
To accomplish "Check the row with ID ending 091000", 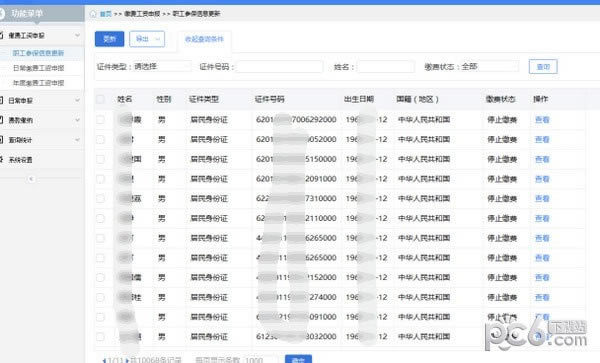I will [100, 317].
